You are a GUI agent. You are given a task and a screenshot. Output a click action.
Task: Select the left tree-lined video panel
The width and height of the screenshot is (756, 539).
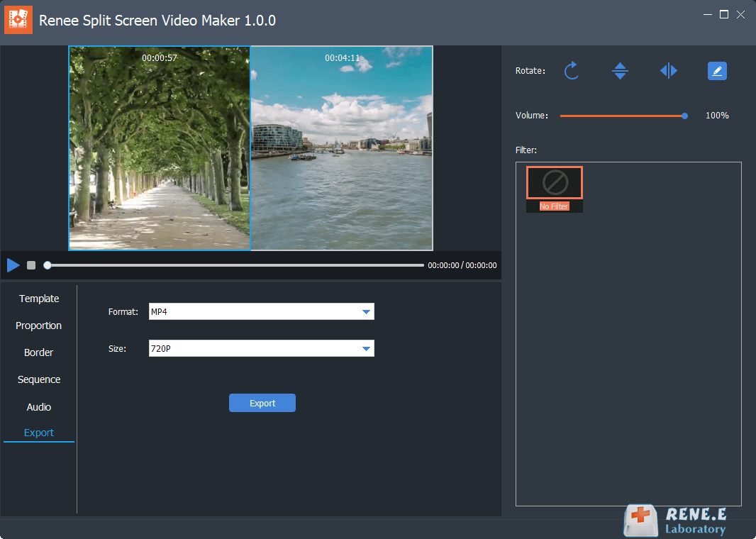[159, 148]
